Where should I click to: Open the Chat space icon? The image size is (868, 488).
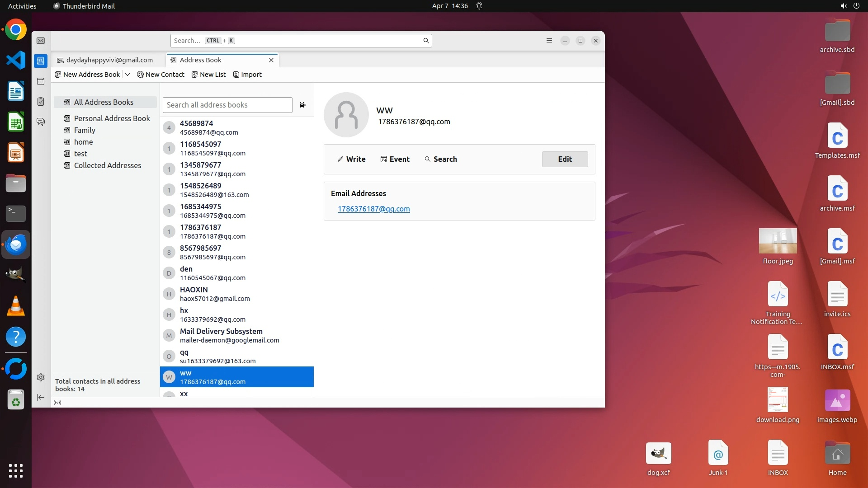coord(41,122)
